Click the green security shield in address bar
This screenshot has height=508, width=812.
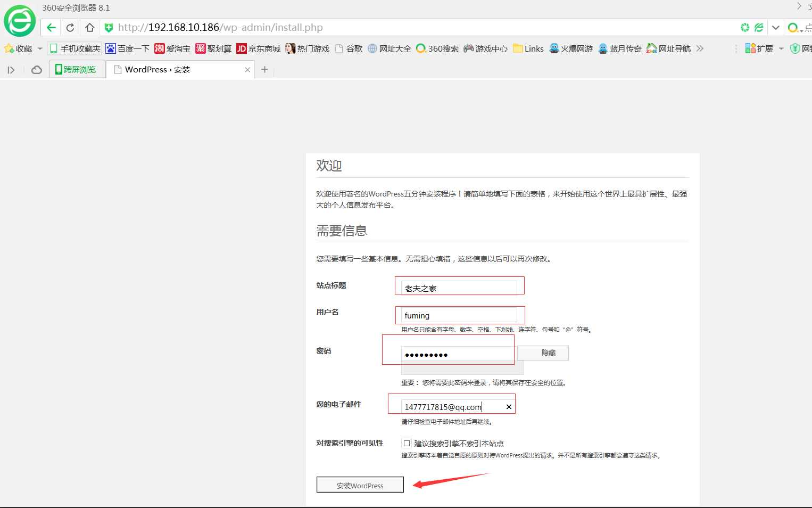pyautogui.click(x=109, y=28)
